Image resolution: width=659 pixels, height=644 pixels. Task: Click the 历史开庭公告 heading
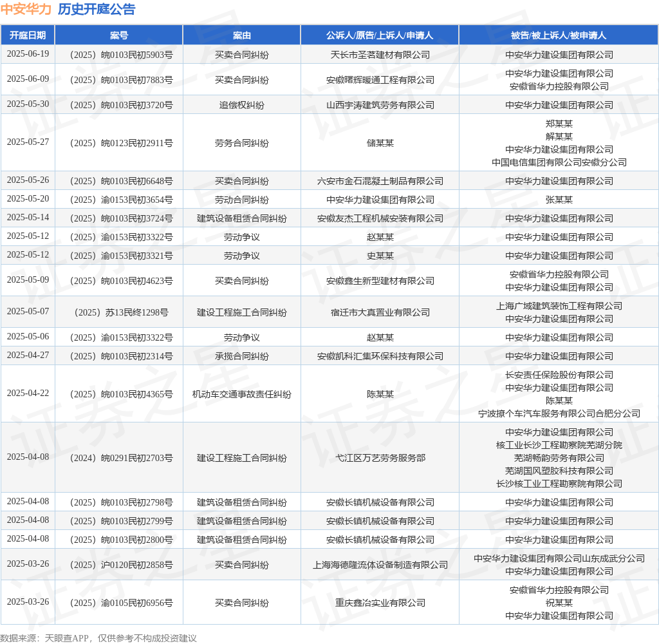tap(97, 9)
